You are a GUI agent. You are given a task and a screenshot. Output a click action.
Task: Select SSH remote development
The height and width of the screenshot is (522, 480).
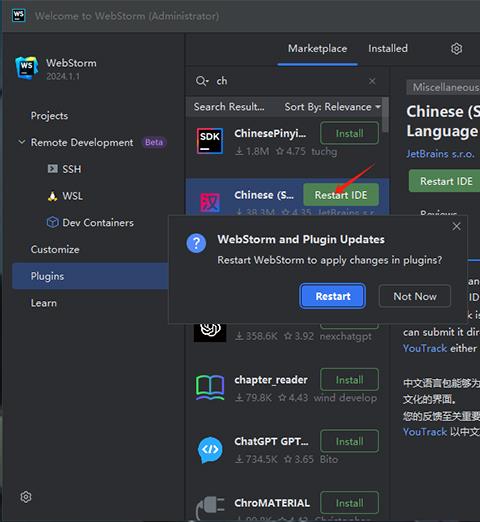(x=72, y=169)
